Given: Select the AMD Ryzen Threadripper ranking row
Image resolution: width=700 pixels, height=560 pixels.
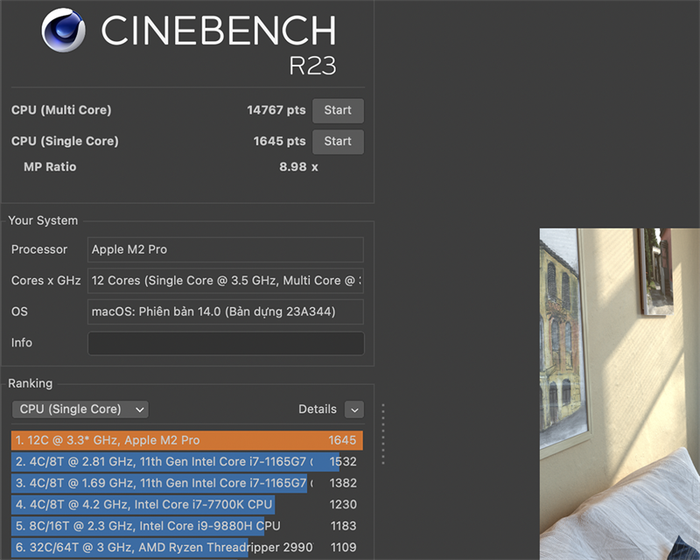Looking at the screenshot, I should [187, 547].
